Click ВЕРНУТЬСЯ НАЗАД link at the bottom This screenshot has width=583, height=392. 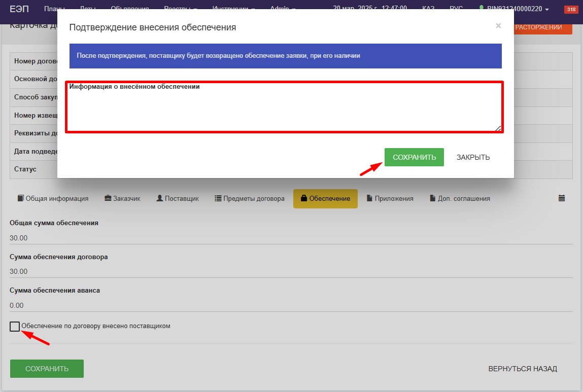[x=523, y=369]
